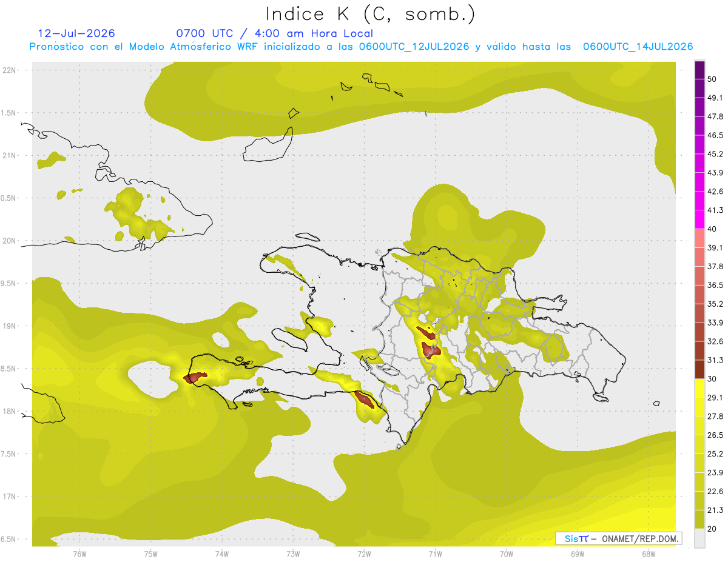This screenshot has width=728, height=562.
Task: Click the longitude label "71W"
Action: pyautogui.click(x=435, y=554)
